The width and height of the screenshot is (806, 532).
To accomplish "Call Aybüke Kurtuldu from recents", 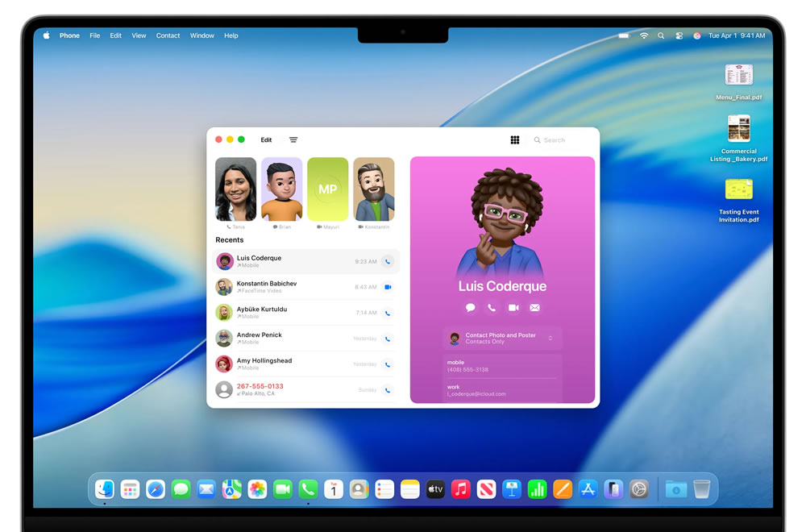I will click(x=388, y=313).
